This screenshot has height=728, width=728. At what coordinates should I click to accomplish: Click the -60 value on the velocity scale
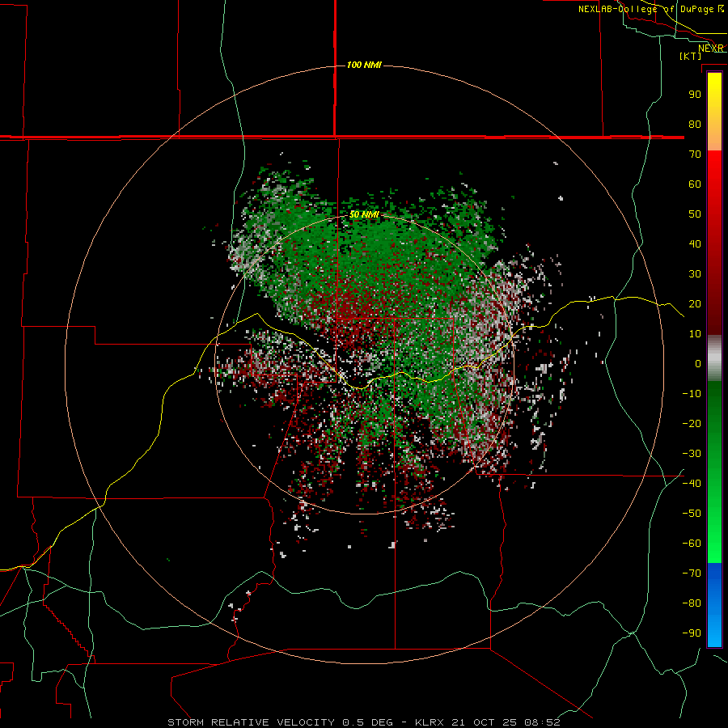pyautogui.click(x=692, y=544)
